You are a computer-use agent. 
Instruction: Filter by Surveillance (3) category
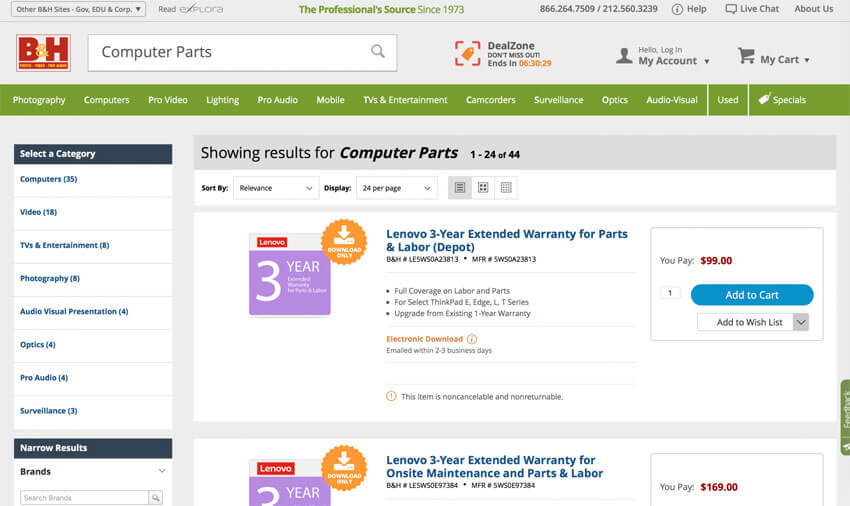(x=48, y=411)
